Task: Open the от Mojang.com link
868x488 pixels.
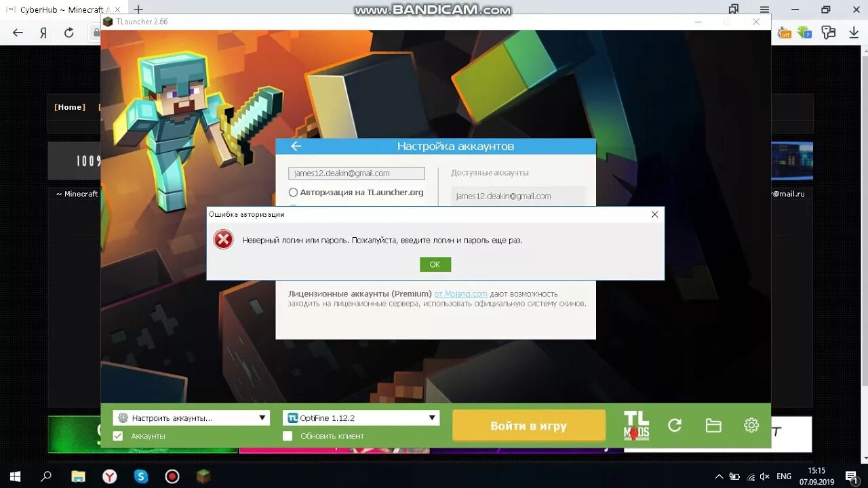Action: click(460, 294)
